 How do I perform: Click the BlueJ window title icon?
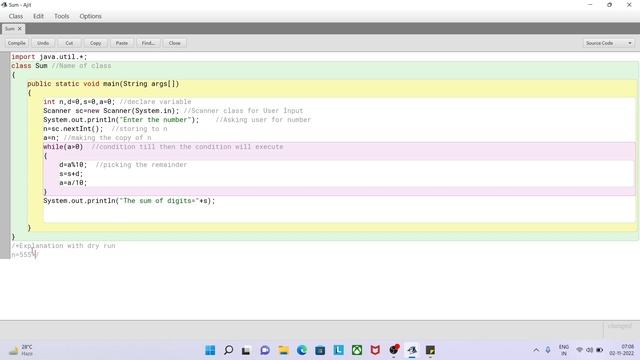[4, 5]
